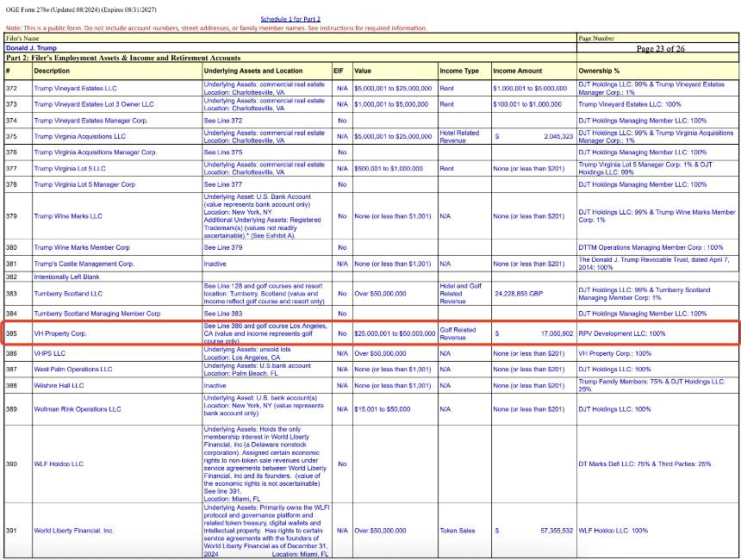Click the 24,228,853 GBP income amount

(518, 294)
